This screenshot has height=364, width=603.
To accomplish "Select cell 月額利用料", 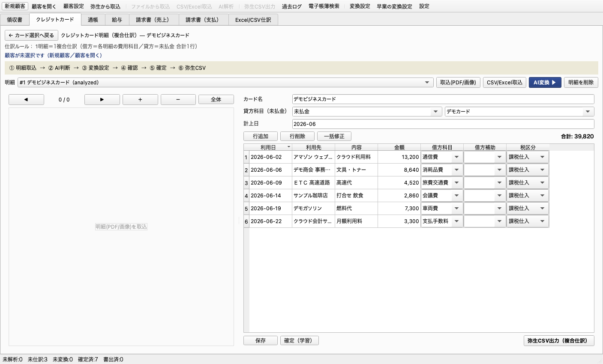I will 356,221.
